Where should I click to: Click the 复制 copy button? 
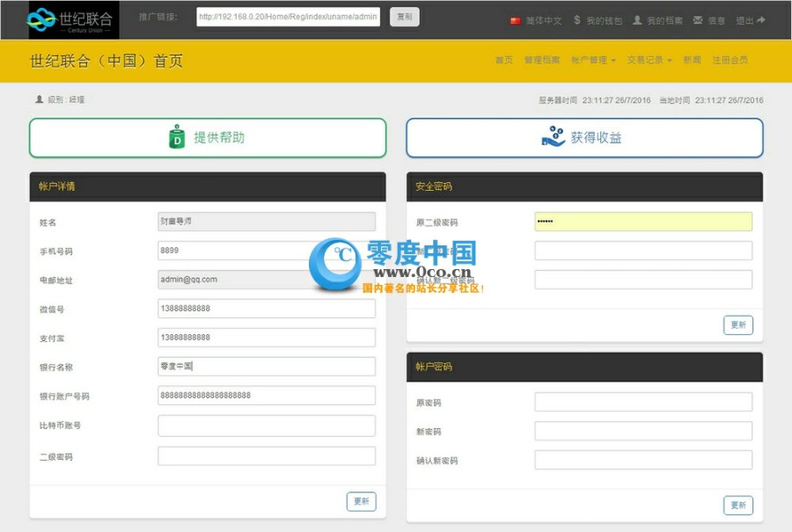(404, 16)
